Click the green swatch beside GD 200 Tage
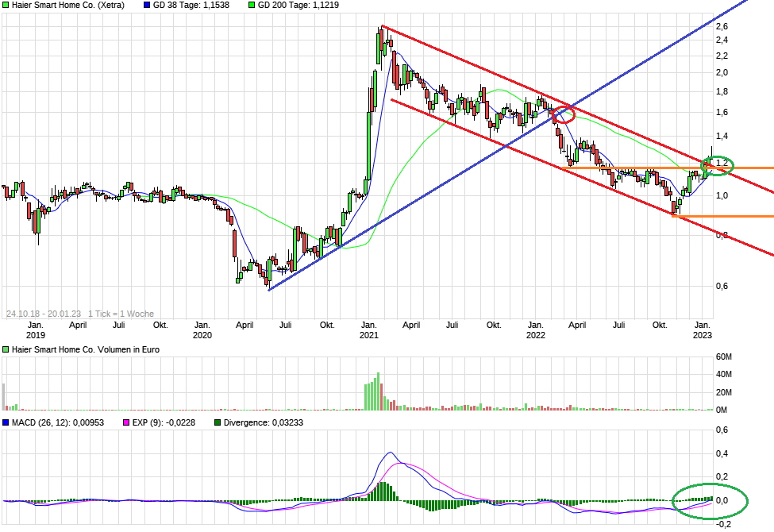Screen dimensions: 774x532 click(252, 5)
